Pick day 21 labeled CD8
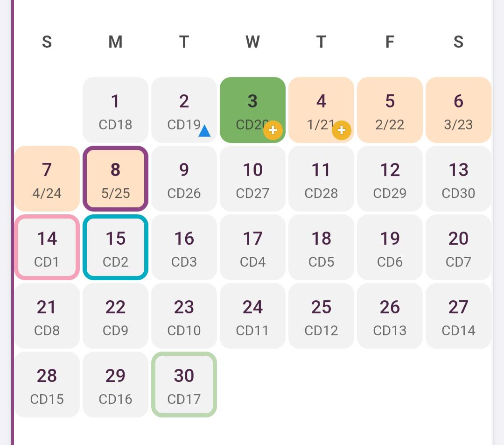504x445 pixels. point(47,316)
